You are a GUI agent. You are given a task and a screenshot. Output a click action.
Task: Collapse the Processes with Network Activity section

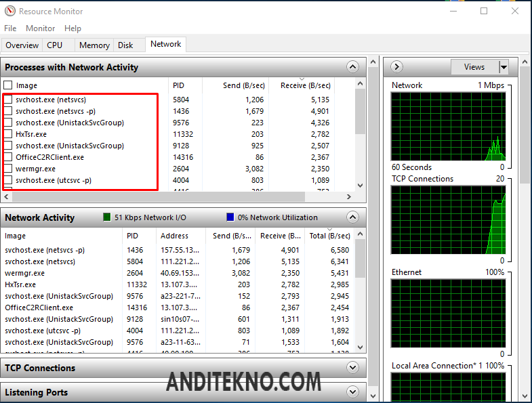(352, 67)
